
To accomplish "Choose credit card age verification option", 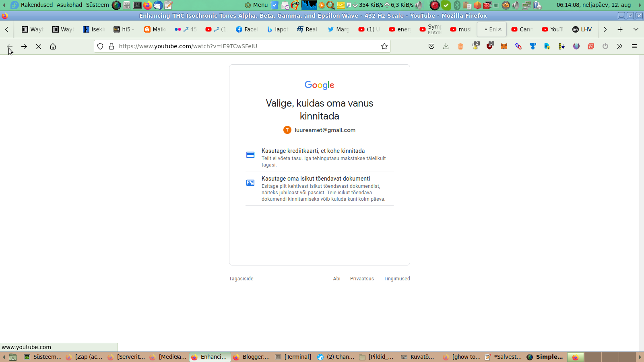I will pyautogui.click(x=320, y=157).
